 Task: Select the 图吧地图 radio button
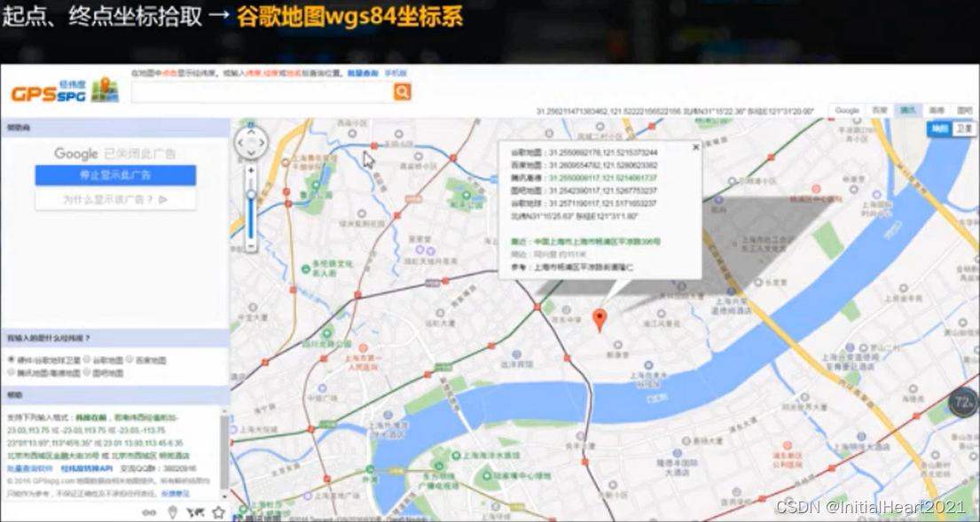87,372
